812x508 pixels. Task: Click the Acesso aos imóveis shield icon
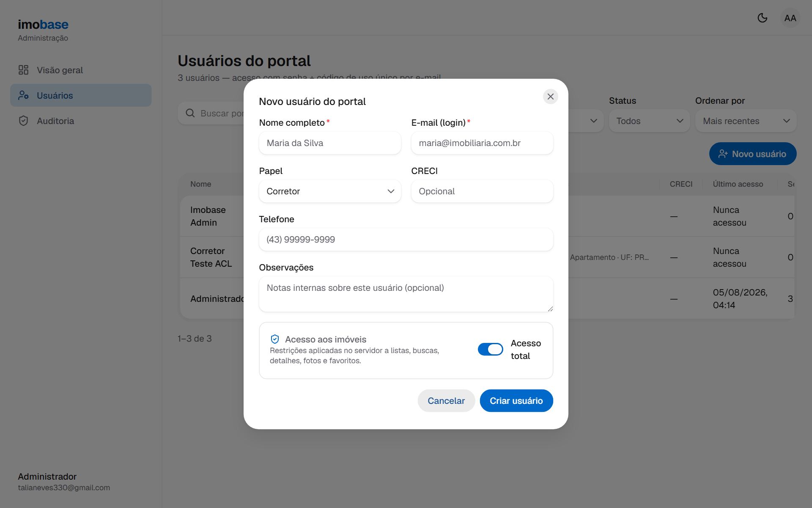[275, 339]
